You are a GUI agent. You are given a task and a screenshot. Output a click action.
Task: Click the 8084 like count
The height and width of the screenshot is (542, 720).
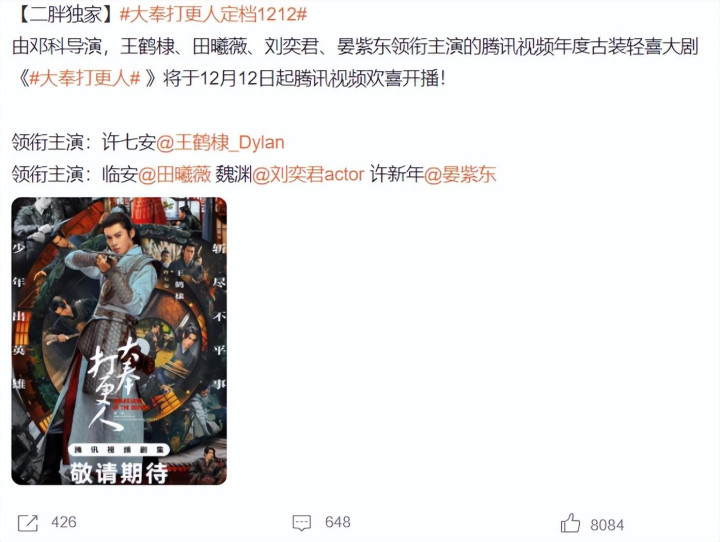pyautogui.click(x=607, y=525)
